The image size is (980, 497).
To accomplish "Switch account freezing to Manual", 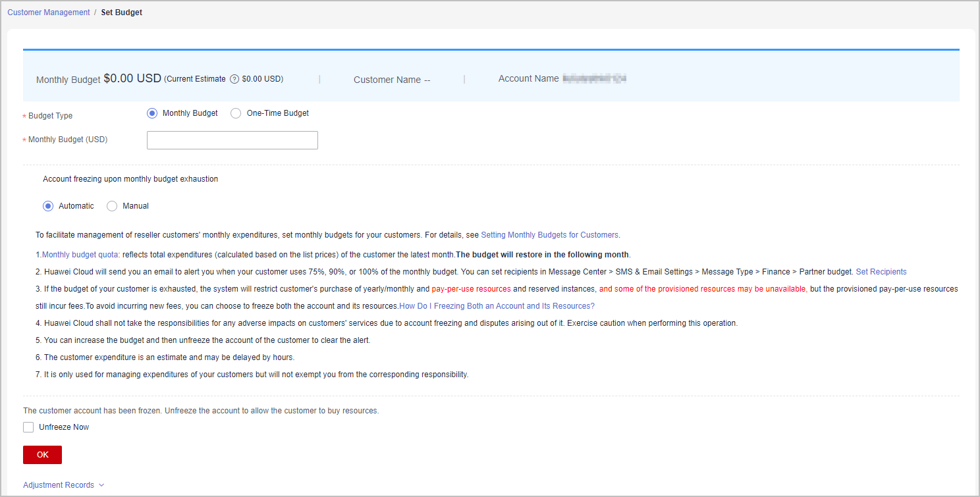I will click(x=112, y=206).
